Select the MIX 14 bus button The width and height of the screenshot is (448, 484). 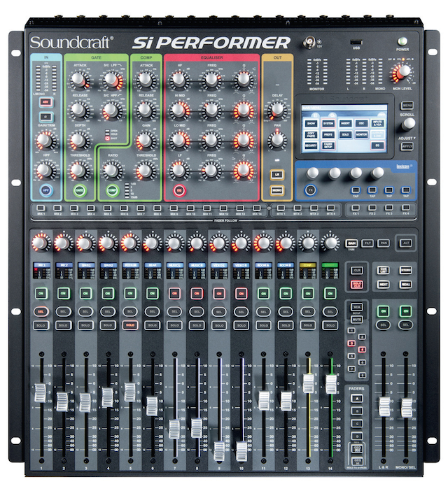point(257,208)
